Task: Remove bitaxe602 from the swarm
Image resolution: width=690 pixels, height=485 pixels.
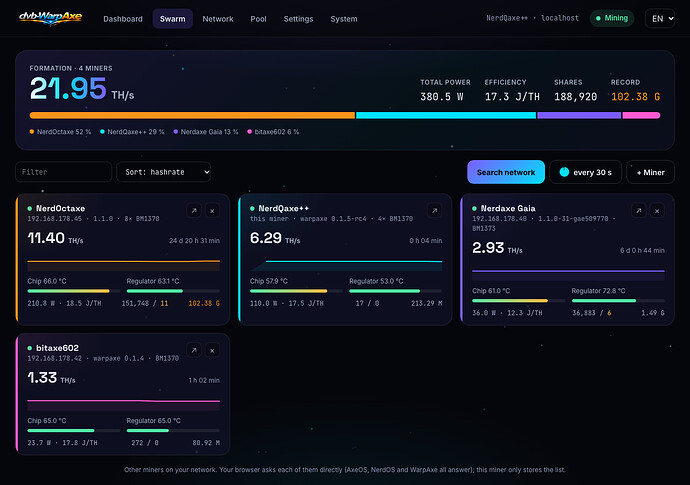Action: point(213,350)
